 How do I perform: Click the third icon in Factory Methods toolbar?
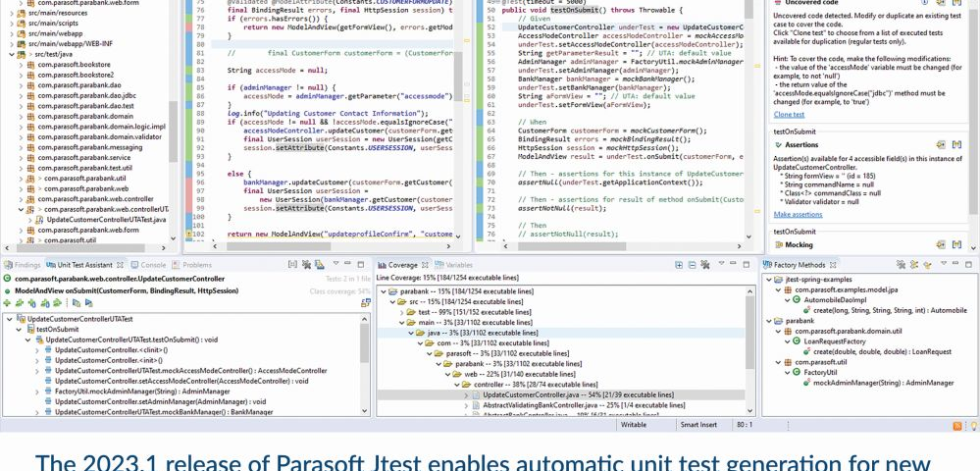click(x=927, y=265)
